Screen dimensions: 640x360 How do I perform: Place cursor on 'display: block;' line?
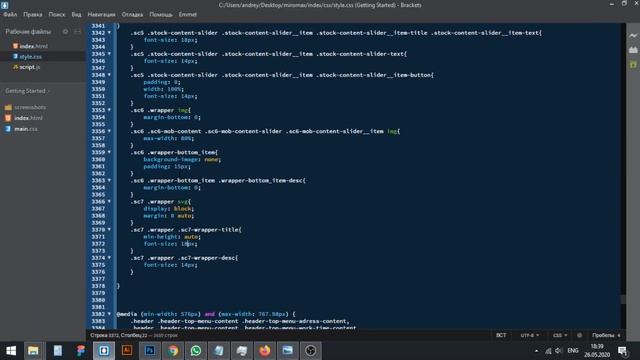[x=169, y=209]
